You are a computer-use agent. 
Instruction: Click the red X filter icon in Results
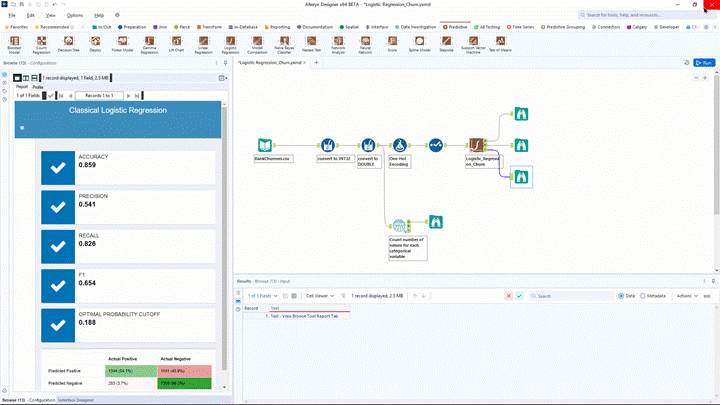tap(509, 296)
